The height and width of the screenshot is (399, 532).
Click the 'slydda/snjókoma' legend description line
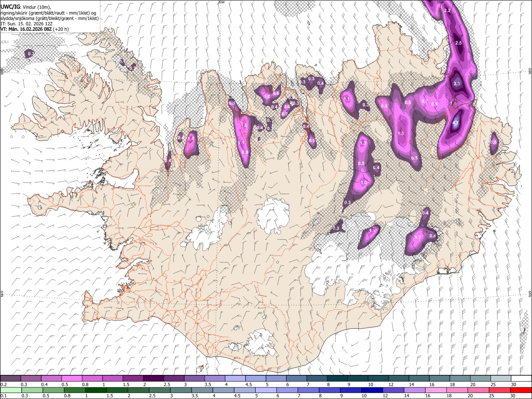tap(49, 18)
